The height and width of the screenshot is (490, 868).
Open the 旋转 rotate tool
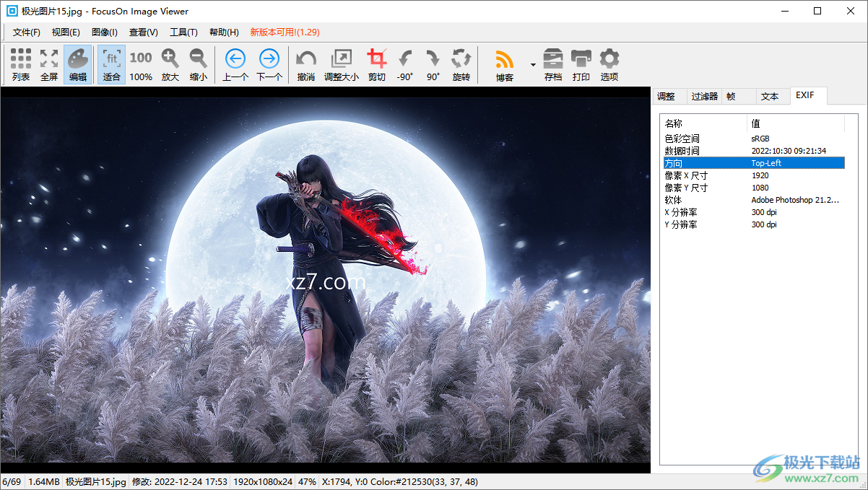461,65
